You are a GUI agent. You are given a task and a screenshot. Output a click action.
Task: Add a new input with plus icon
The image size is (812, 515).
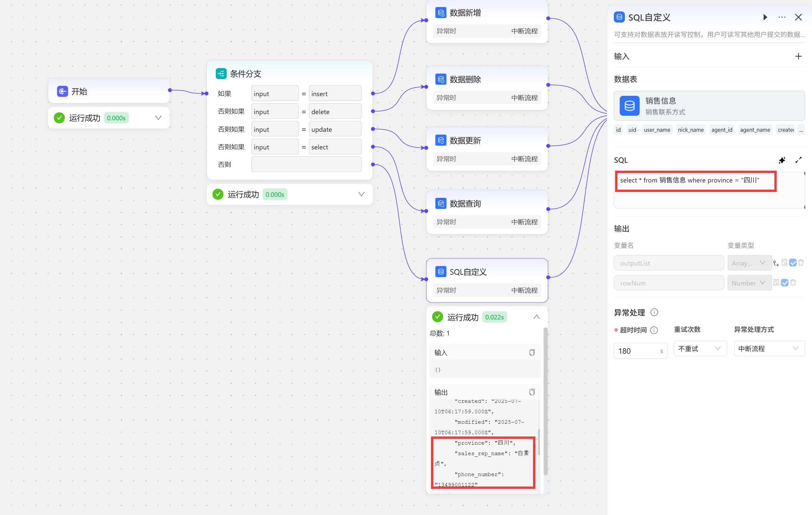point(798,56)
